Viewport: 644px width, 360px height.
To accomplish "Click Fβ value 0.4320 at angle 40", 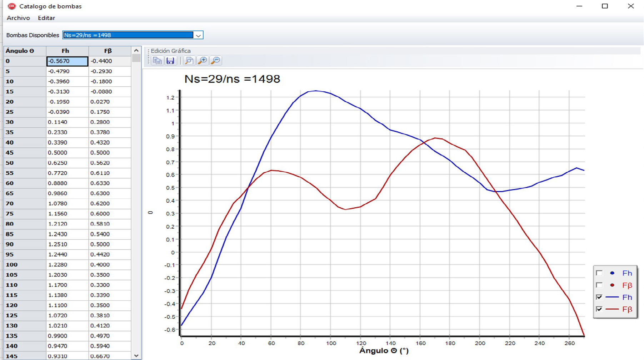I will (x=110, y=142).
